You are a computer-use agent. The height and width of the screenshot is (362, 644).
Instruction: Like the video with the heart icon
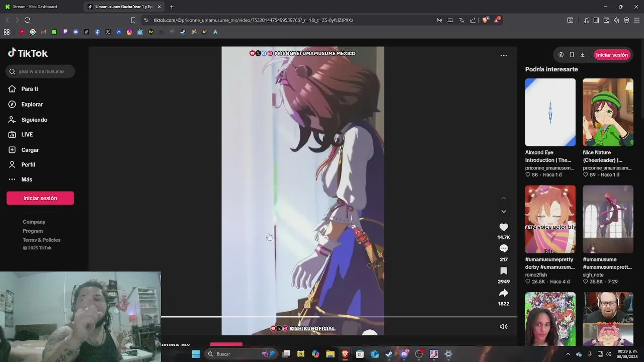pos(504,227)
